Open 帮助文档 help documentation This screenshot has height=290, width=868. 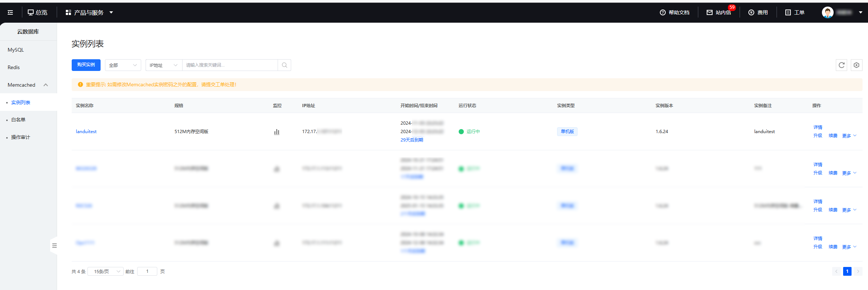click(x=675, y=12)
